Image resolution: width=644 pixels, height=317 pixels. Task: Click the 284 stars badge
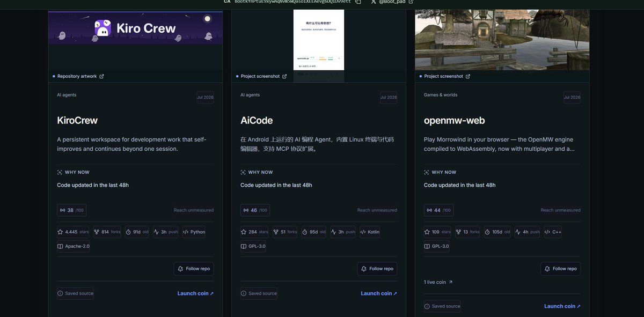255,232
